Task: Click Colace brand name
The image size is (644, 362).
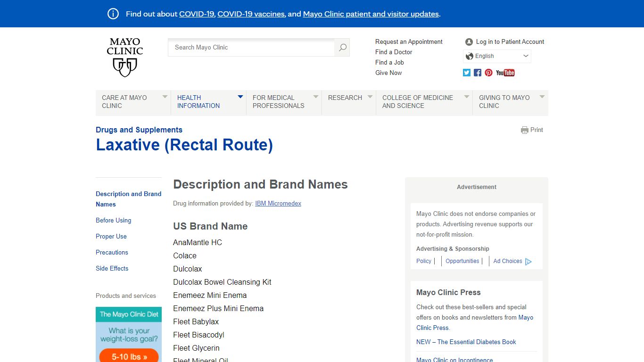Action: [185, 256]
